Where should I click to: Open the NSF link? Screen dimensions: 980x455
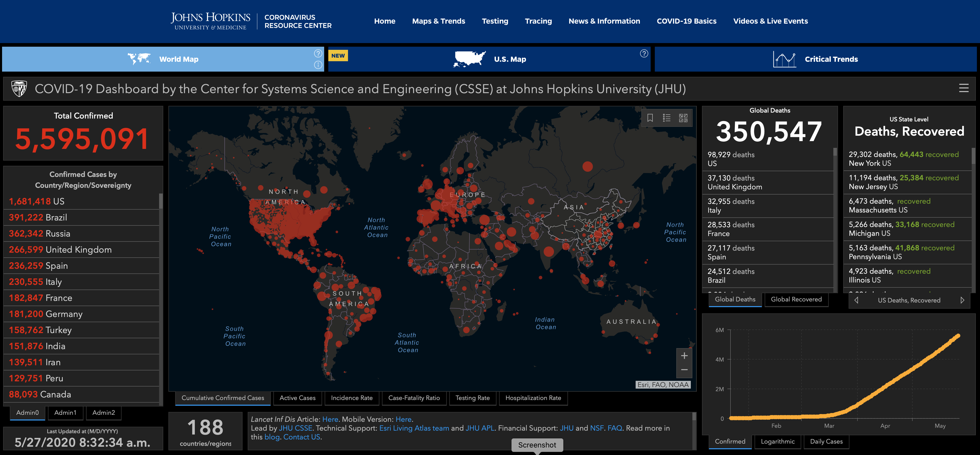click(x=596, y=428)
